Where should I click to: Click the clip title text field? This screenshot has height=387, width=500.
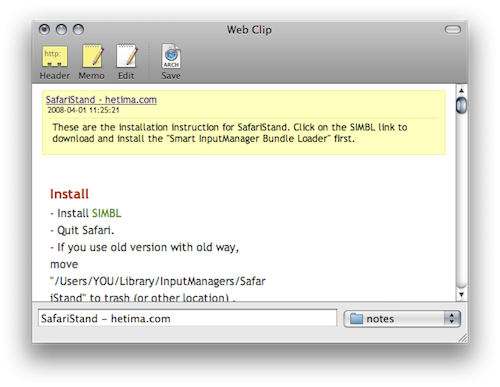[x=187, y=318]
